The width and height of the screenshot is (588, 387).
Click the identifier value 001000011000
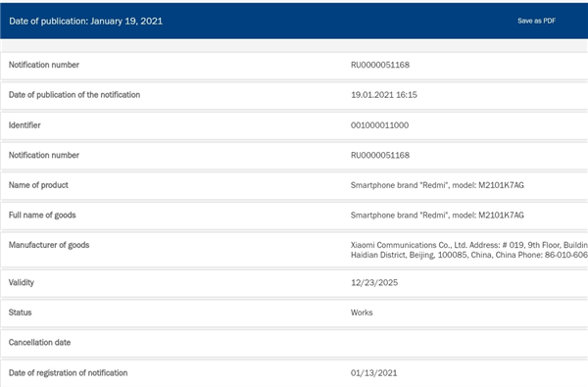tap(379, 125)
